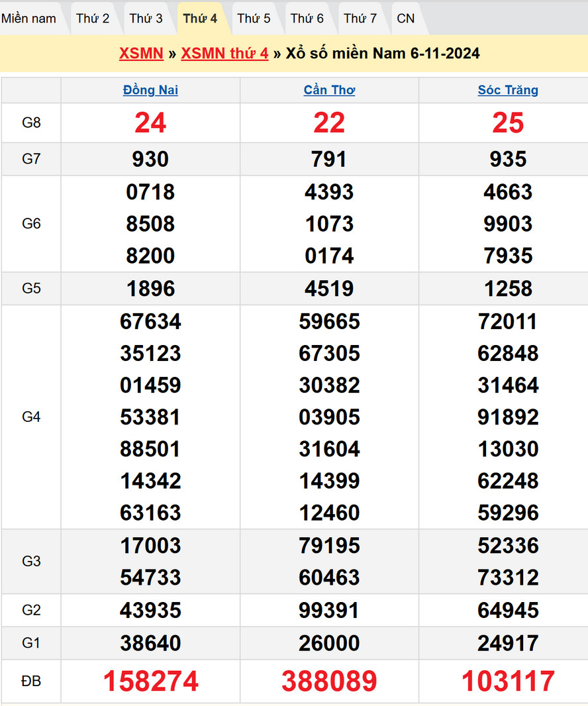Switch to the Miền nam tab
The image size is (588, 706).
coord(29,19)
